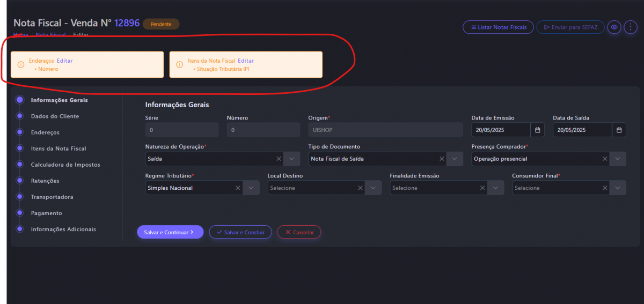The height and width of the screenshot is (304, 644).
Task: Open the Transportadora step
Action: 52,197
